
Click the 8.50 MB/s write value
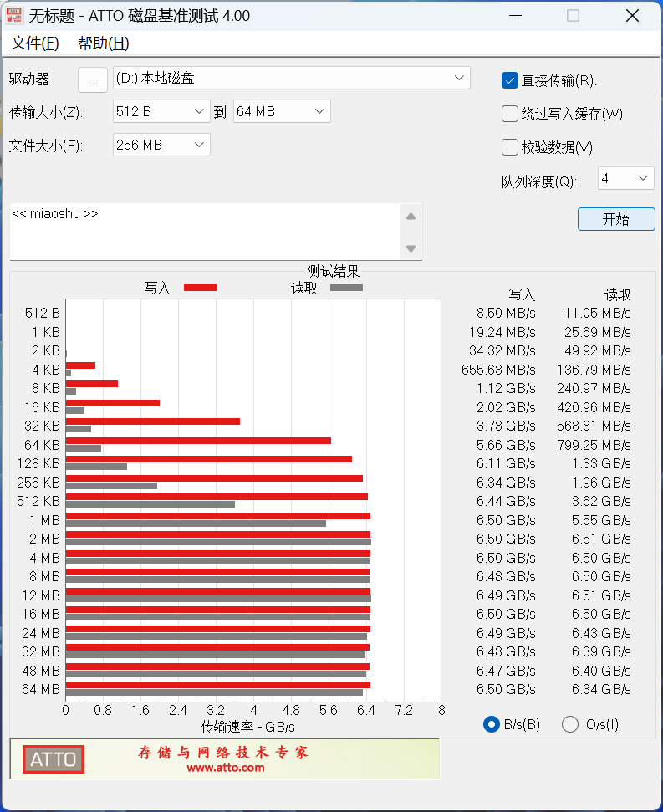tap(506, 314)
